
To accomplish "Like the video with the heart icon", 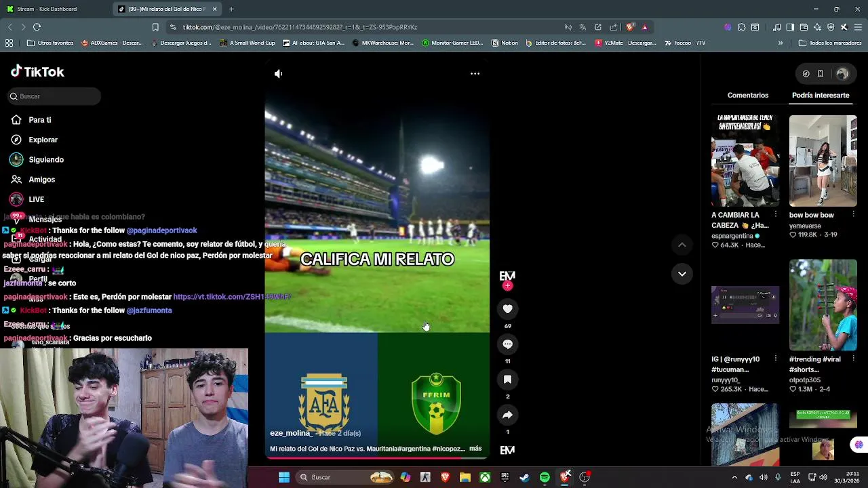I will tap(507, 309).
